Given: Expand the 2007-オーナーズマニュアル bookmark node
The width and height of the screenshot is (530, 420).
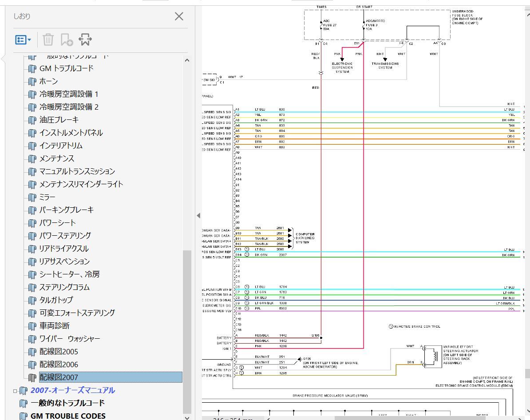Looking at the screenshot, I should click(15, 391).
